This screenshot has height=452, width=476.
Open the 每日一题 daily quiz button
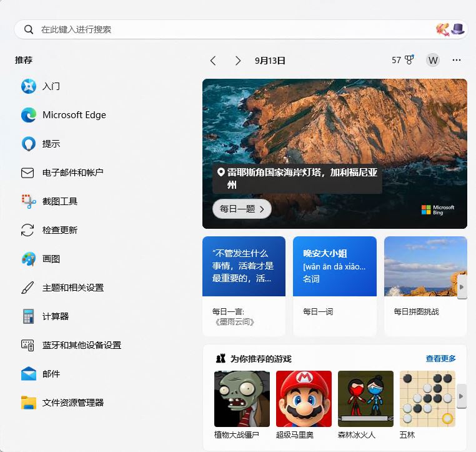tap(242, 209)
